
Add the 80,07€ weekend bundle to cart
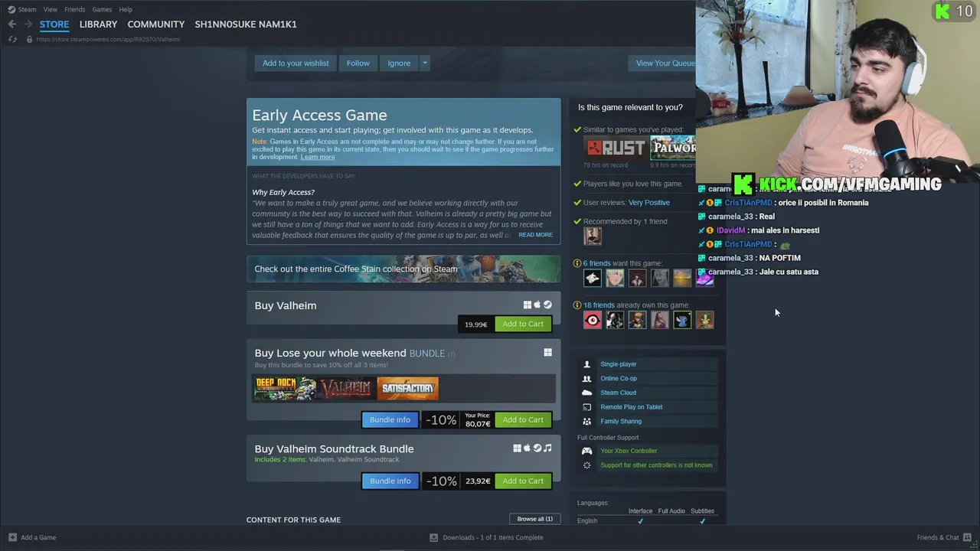[x=523, y=419]
